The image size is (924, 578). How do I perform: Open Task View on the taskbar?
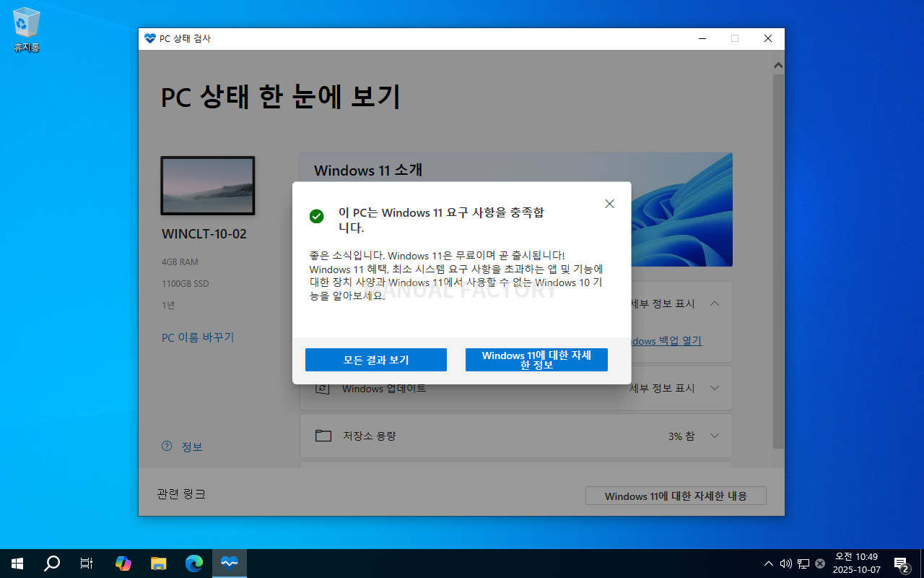coord(87,563)
